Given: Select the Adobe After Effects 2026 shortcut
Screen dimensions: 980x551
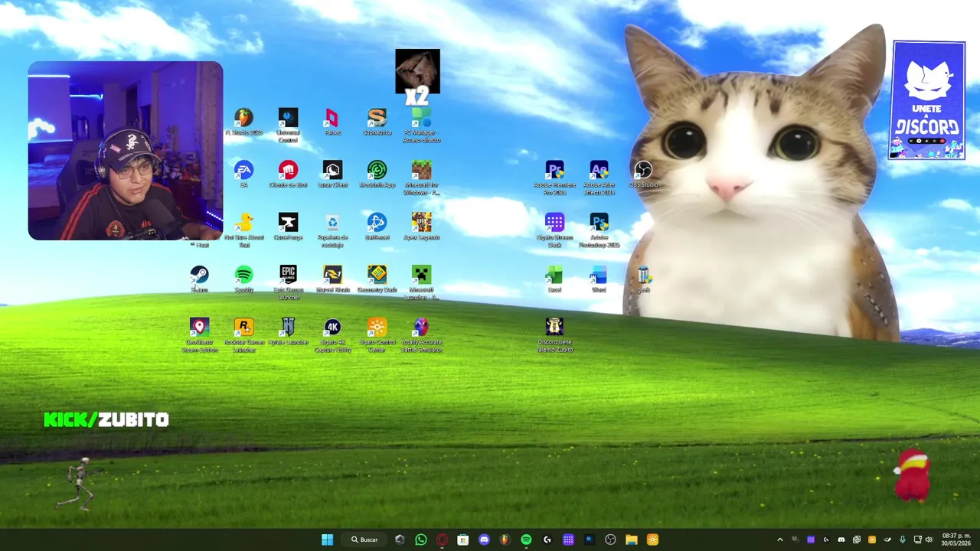Looking at the screenshot, I should click(x=599, y=178).
